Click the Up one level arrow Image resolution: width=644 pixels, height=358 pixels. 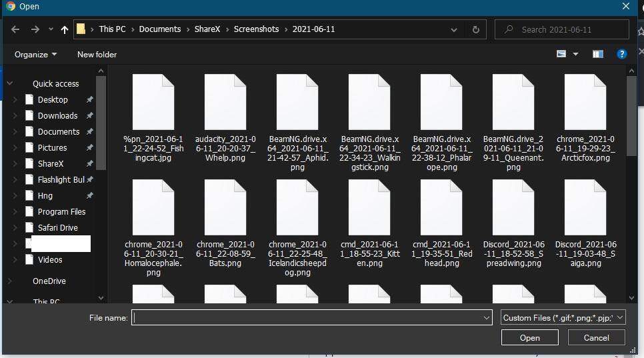[64, 29]
